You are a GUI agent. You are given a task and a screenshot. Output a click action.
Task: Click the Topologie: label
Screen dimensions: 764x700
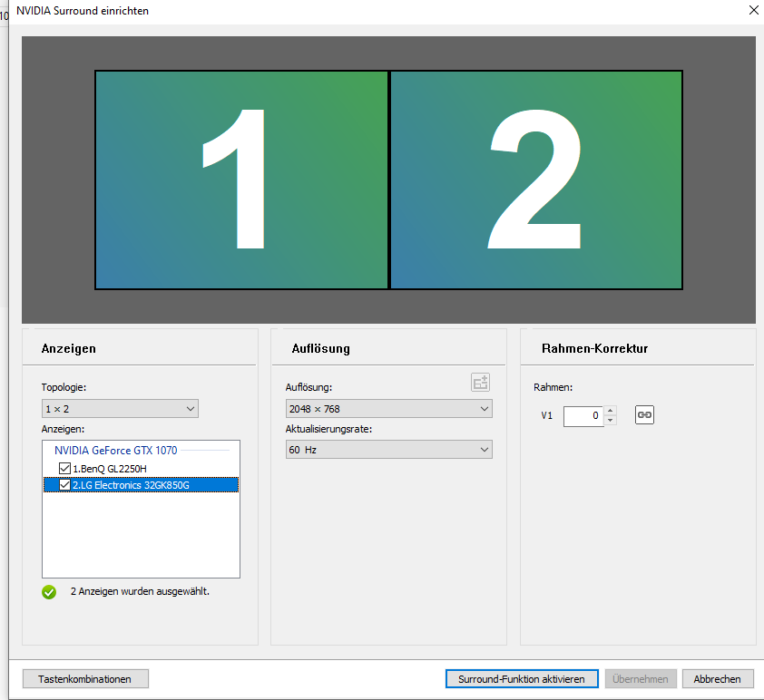64,387
